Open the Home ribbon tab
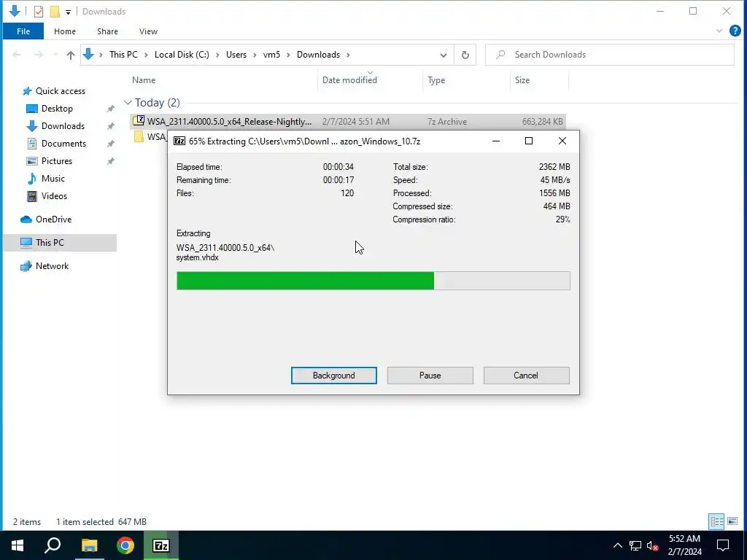Screen dimensions: 747x560 click(x=65, y=31)
